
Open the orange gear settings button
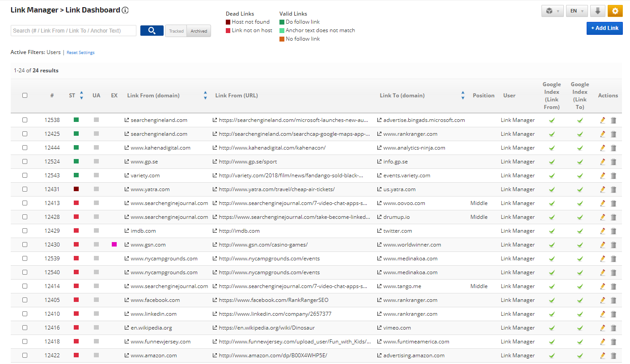tap(615, 11)
